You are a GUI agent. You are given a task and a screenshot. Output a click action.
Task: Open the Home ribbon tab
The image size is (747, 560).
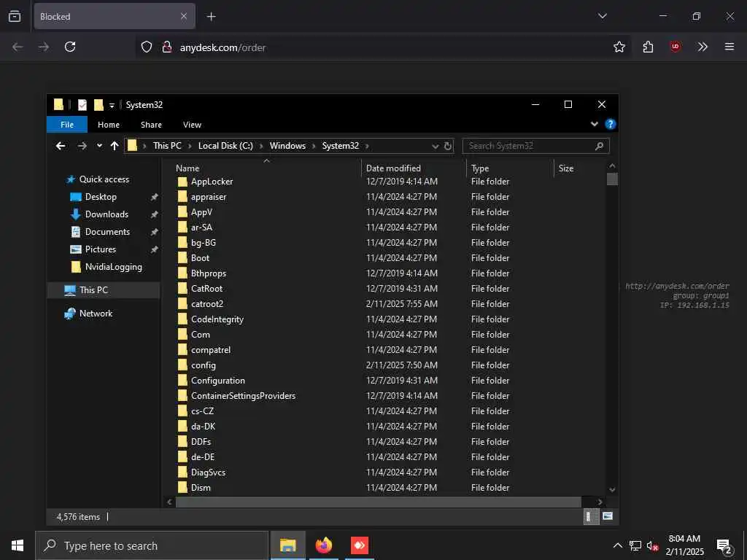point(109,125)
